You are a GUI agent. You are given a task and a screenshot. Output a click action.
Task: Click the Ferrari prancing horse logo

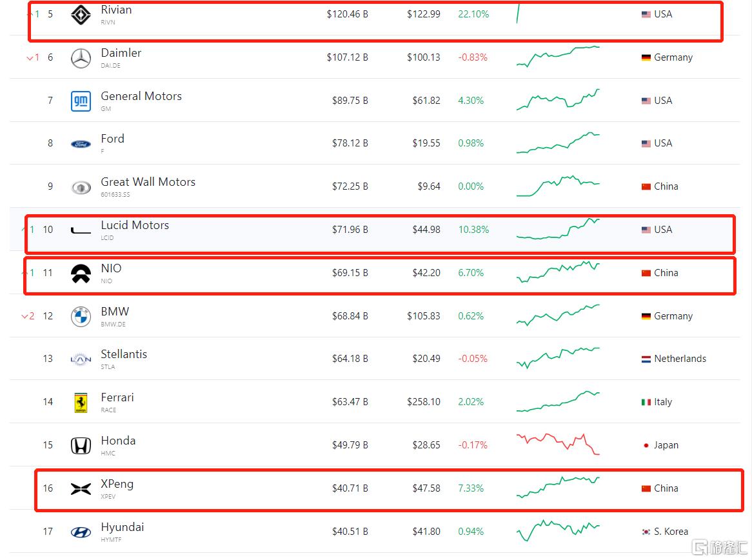click(x=81, y=403)
